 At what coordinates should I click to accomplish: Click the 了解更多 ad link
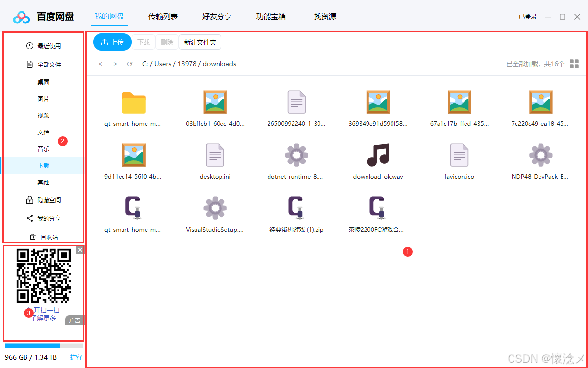[x=44, y=318]
